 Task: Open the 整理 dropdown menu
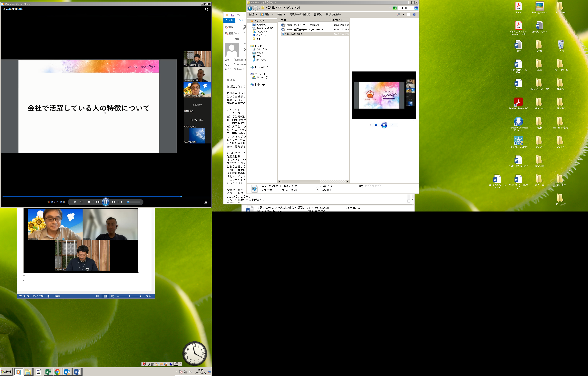[x=253, y=14]
